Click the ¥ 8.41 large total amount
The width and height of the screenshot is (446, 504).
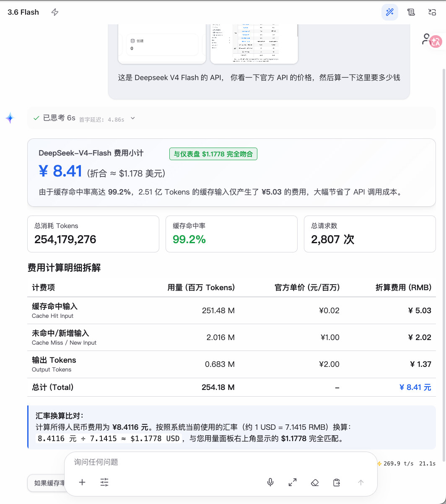point(60,171)
